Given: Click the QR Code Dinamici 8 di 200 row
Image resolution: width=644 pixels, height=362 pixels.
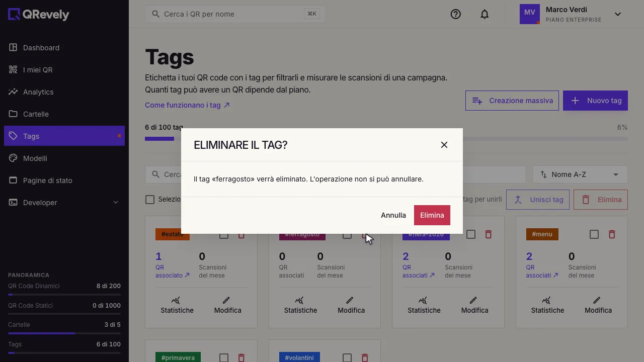Looking at the screenshot, I should pos(64,289).
